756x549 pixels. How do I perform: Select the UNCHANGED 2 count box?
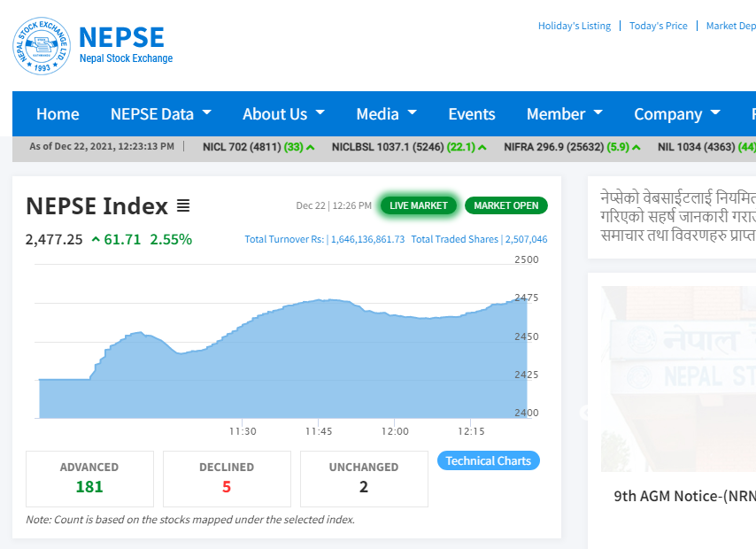pos(364,478)
